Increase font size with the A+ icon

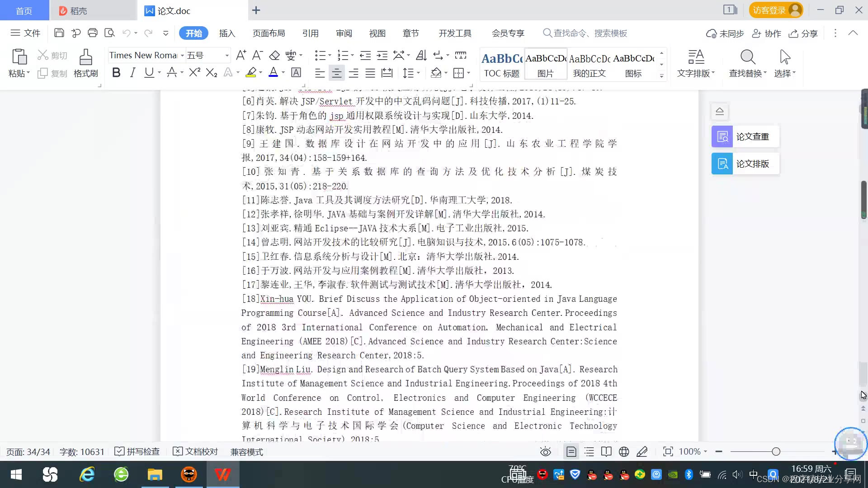click(x=241, y=56)
